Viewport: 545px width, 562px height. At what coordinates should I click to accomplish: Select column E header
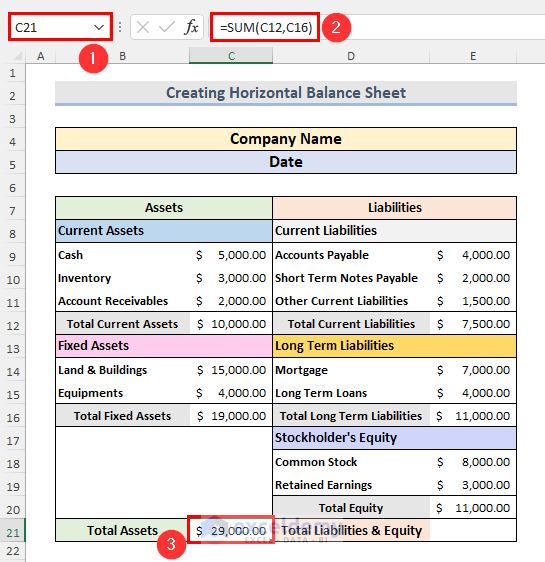click(x=473, y=56)
